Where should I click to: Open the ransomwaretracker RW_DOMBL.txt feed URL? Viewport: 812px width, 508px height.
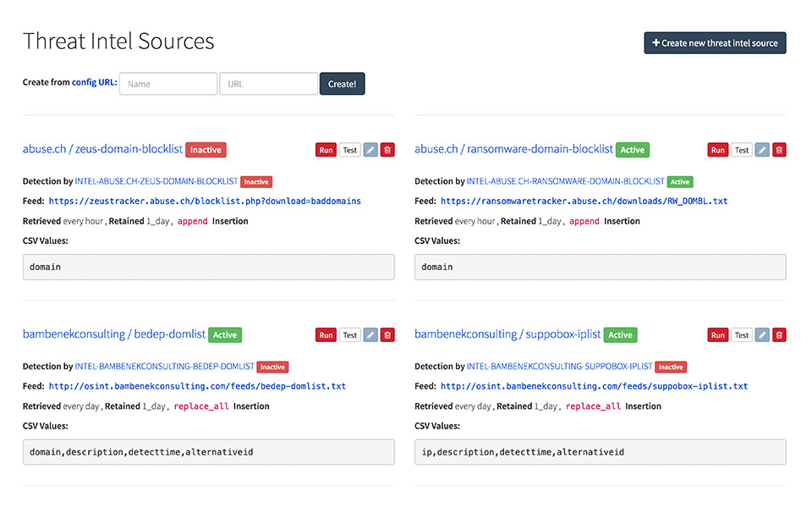584,202
